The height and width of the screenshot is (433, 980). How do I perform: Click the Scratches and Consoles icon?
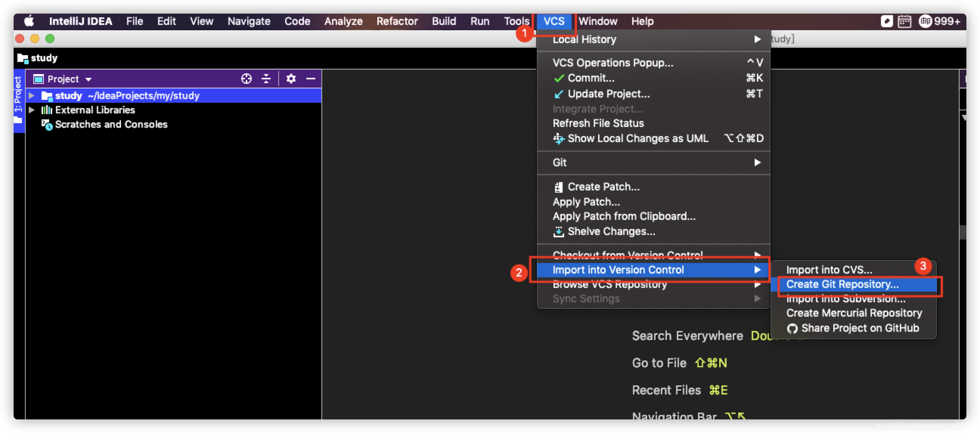pyautogui.click(x=47, y=124)
